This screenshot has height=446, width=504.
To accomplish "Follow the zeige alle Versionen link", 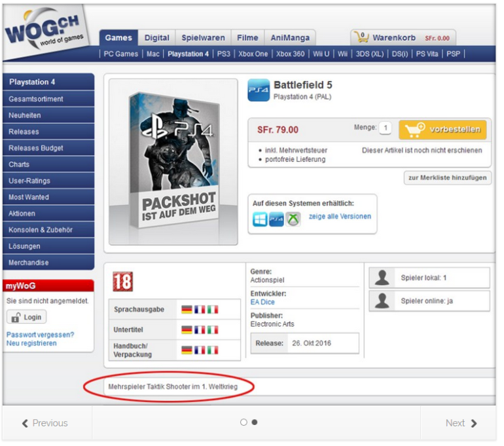I will 340,216.
